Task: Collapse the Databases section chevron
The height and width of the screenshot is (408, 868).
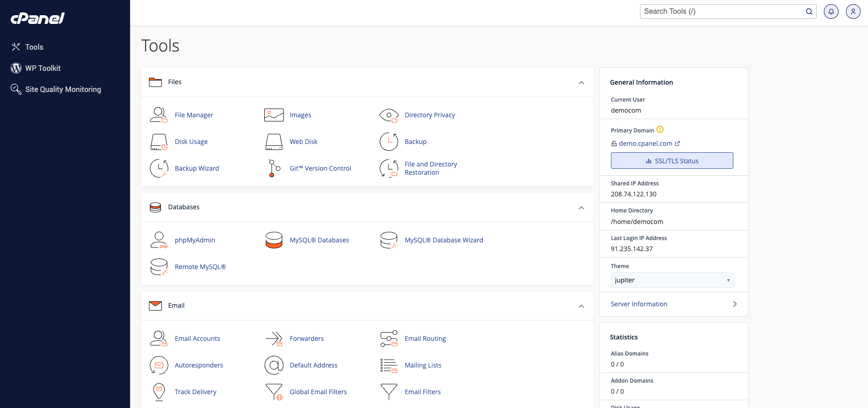Action: (581, 208)
